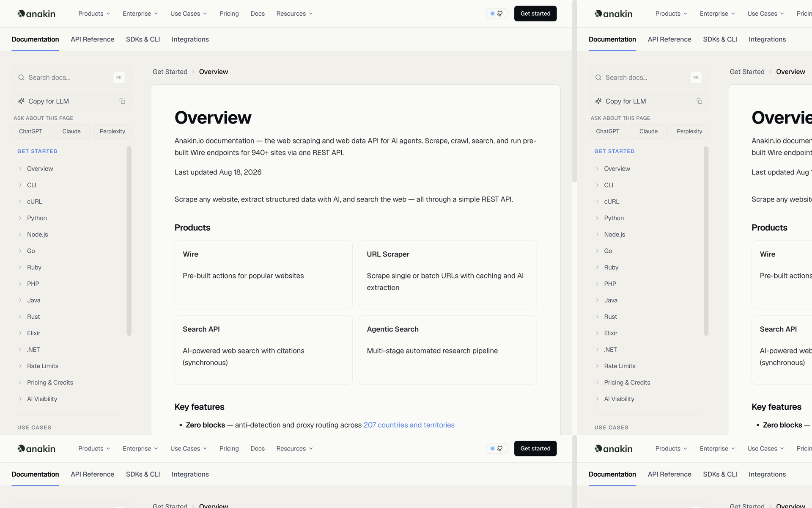Expand the Ruby chevron in the top-right sidebar
Image resolution: width=812 pixels, height=508 pixels.
[x=597, y=268]
